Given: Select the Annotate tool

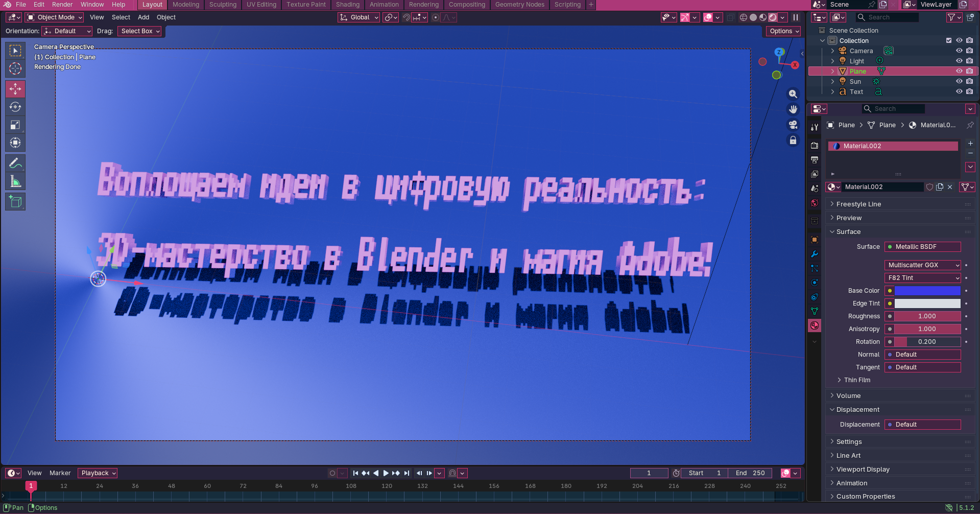Looking at the screenshot, I should [x=15, y=163].
